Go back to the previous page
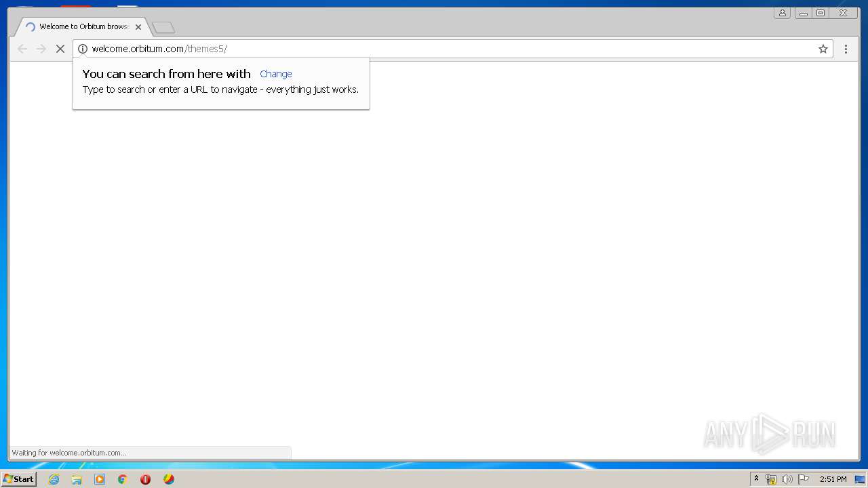Screen dimensions: 868x488 [x=22, y=49]
